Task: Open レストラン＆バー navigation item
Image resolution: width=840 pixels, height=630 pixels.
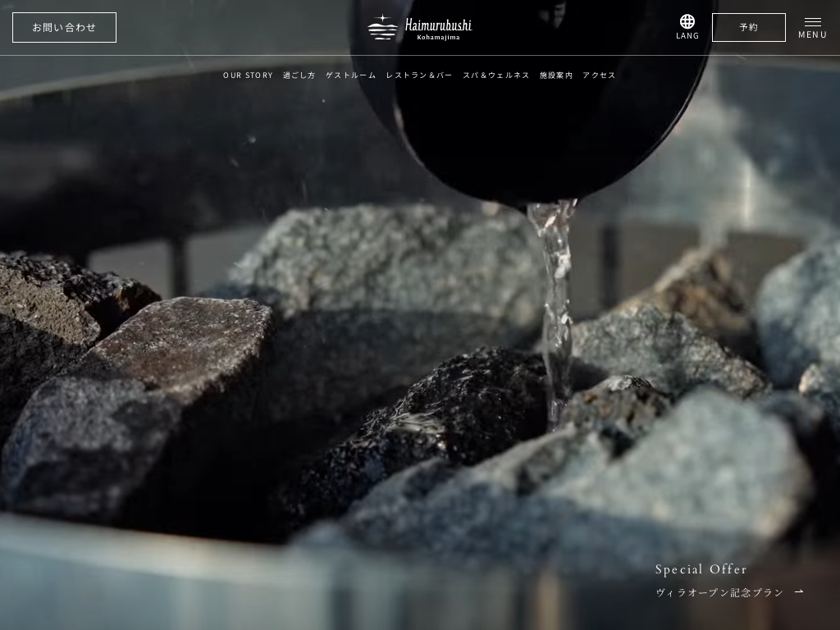Action: 419,75
